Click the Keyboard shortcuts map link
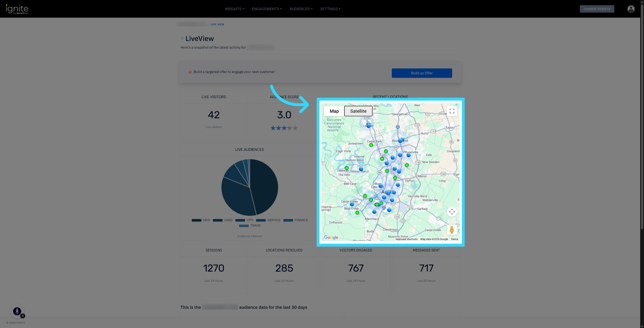This screenshot has width=644, height=328. click(406, 239)
